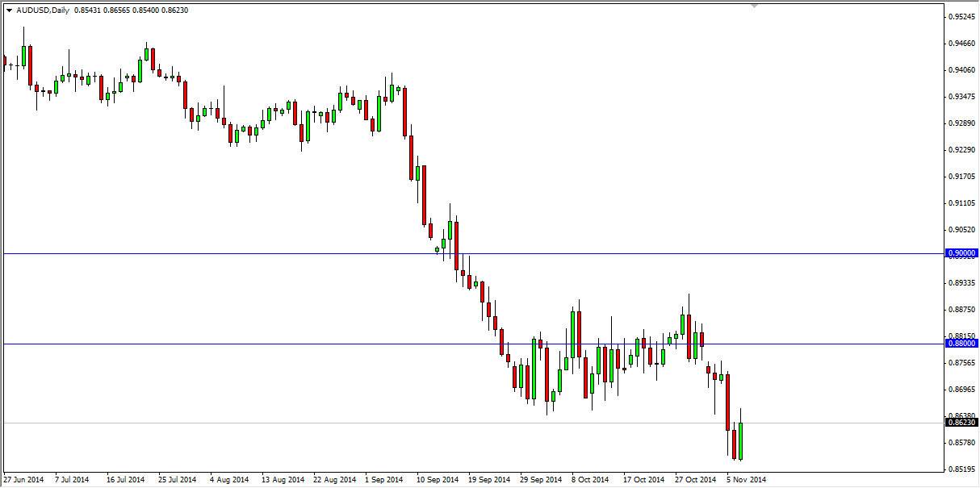980x488 pixels.
Task: Click the current price tag showing 0.86230
Action: tap(961, 421)
